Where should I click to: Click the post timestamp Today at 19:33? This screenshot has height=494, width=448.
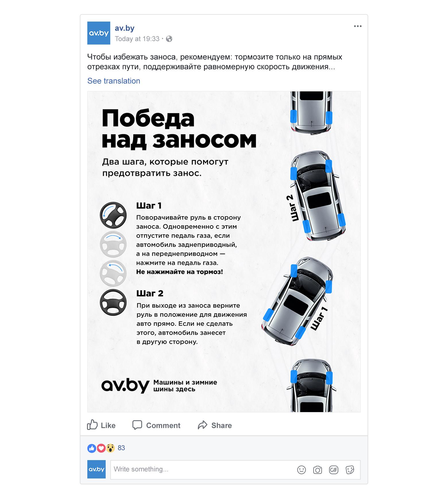click(x=137, y=39)
